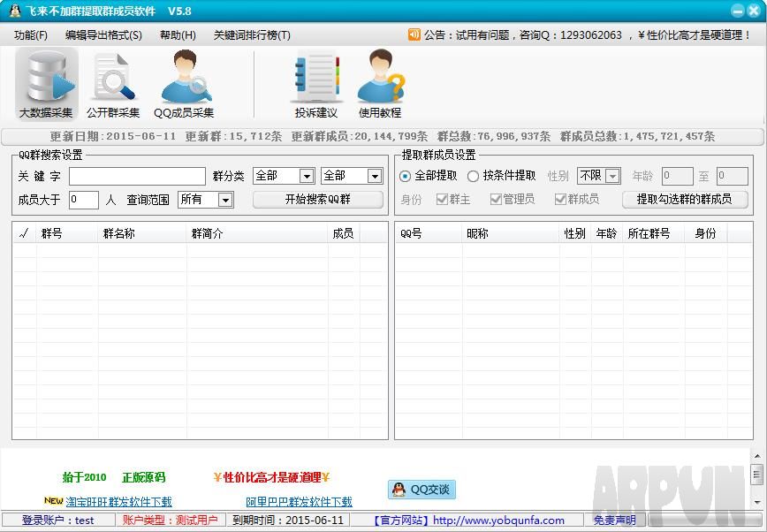767x532 pixels.
Task: Click the 成员 column header
Action: 344,233
